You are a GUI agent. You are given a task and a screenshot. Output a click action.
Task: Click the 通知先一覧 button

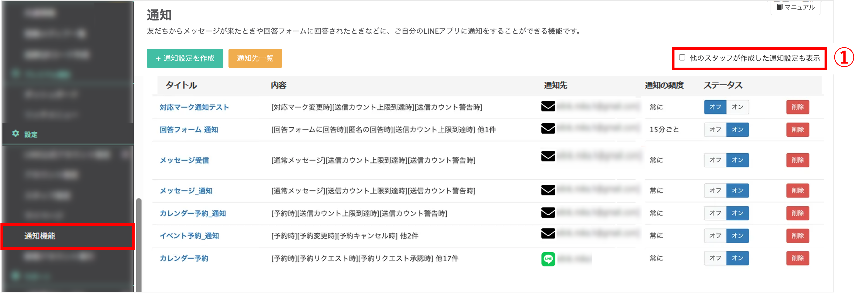(x=255, y=58)
